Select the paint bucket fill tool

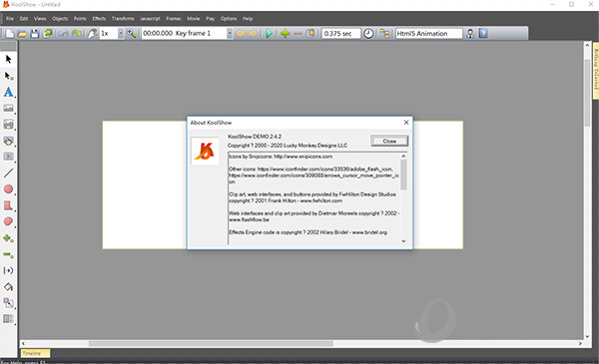[8, 287]
